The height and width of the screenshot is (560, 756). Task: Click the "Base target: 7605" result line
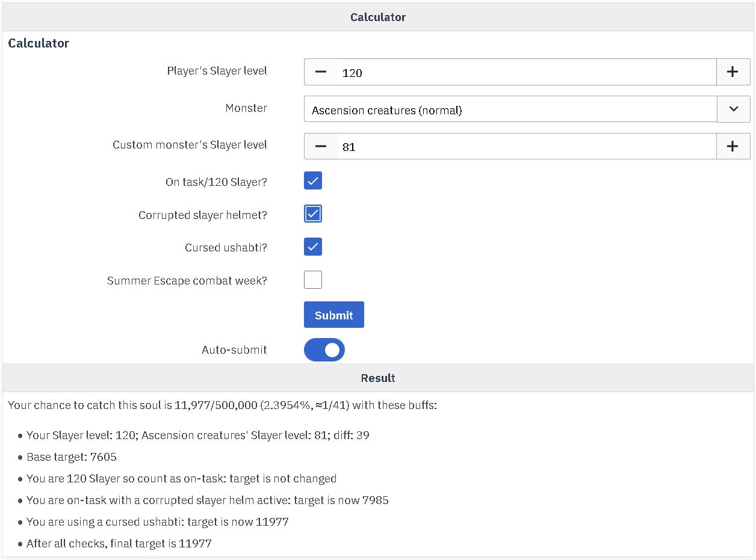click(x=72, y=457)
